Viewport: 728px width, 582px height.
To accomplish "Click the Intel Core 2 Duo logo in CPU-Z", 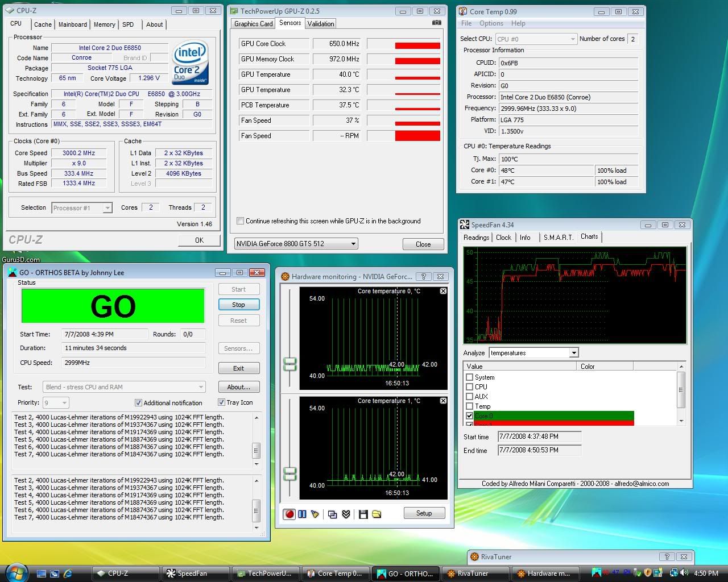I will pos(190,63).
